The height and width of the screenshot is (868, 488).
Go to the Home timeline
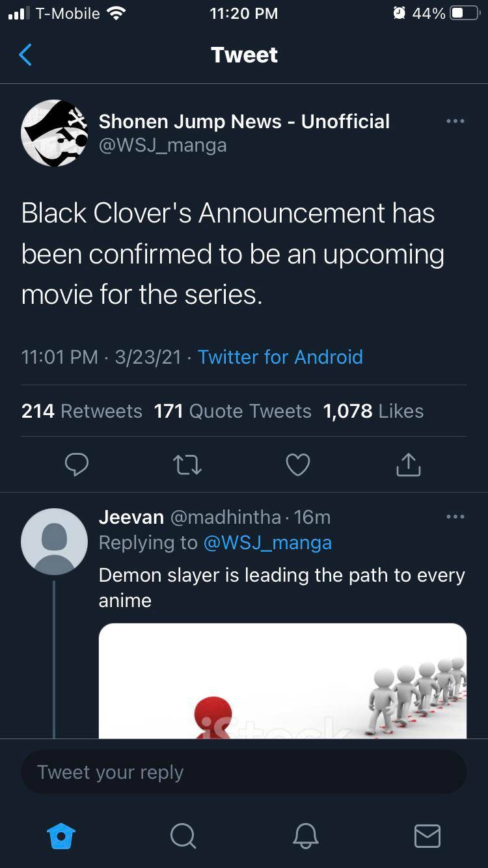click(61, 837)
